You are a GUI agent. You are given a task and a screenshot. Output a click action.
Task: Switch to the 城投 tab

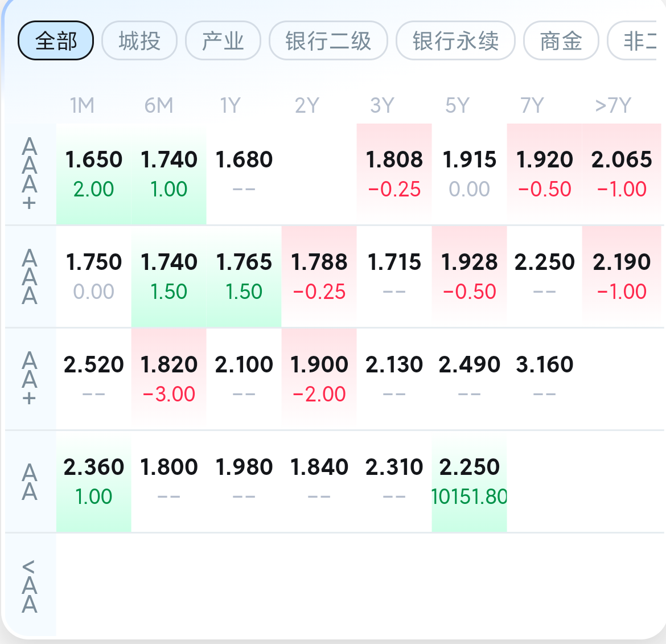[139, 41]
